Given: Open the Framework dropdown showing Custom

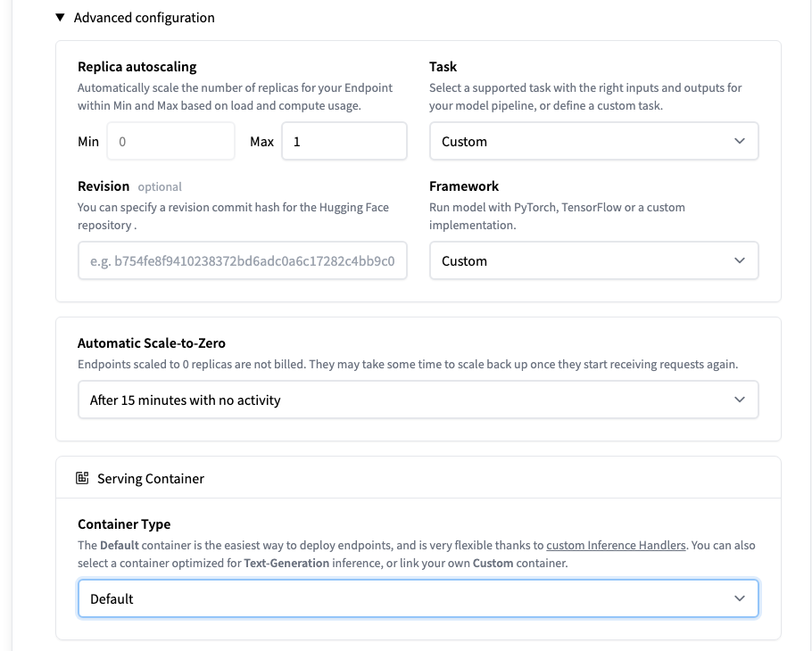Looking at the screenshot, I should coord(593,260).
